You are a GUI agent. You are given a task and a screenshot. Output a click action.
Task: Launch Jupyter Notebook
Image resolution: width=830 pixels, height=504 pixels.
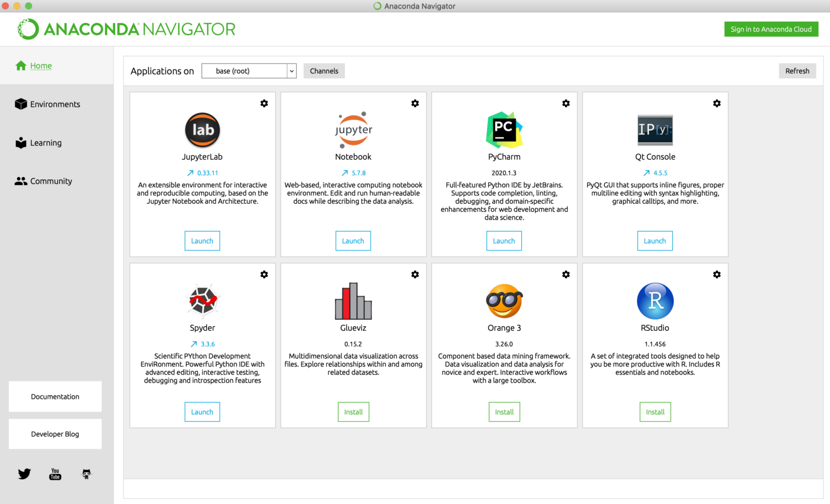tap(353, 241)
